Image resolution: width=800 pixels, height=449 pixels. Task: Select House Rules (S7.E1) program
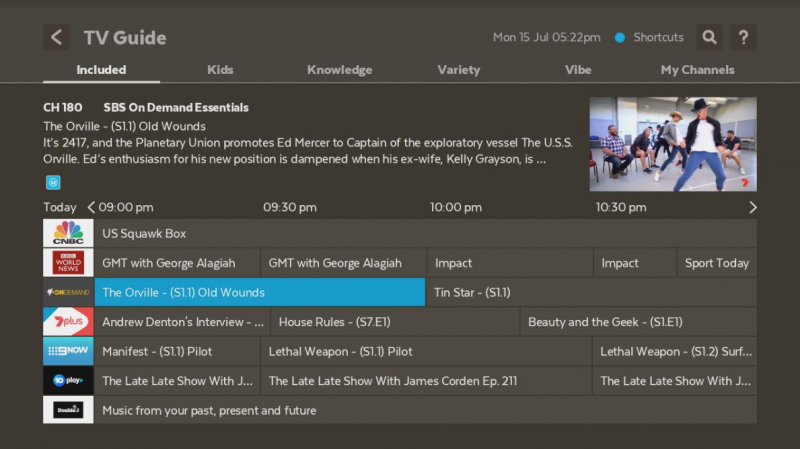point(395,321)
